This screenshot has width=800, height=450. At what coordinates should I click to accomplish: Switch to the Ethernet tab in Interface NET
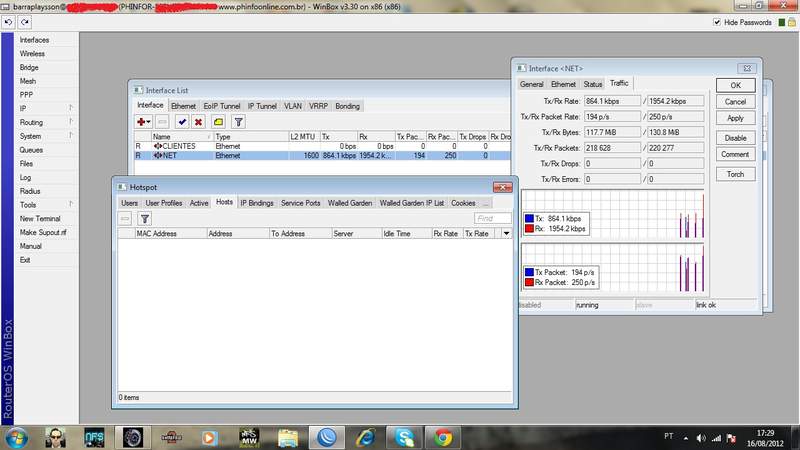(x=563, y=84)
